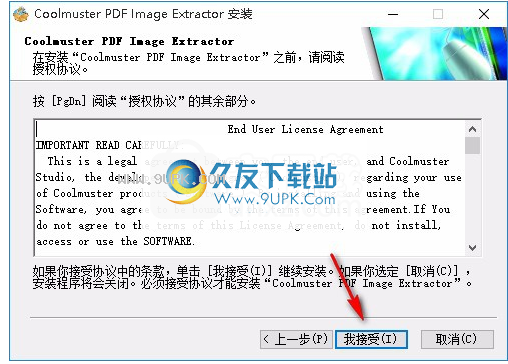Minimize the installer window
The image size is (508, 364).
click(393, 14)
